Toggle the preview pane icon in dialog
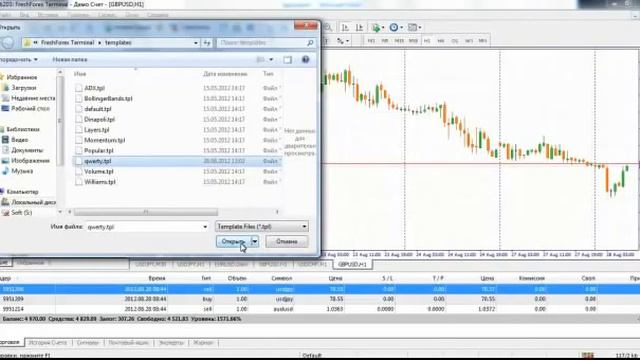Screen dimensions: 640x360 pyautogui.click(x=287, y=60)
